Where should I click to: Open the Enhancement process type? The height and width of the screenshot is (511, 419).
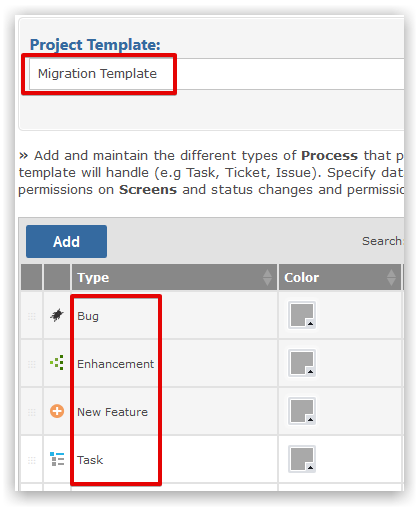click(115, 364)
